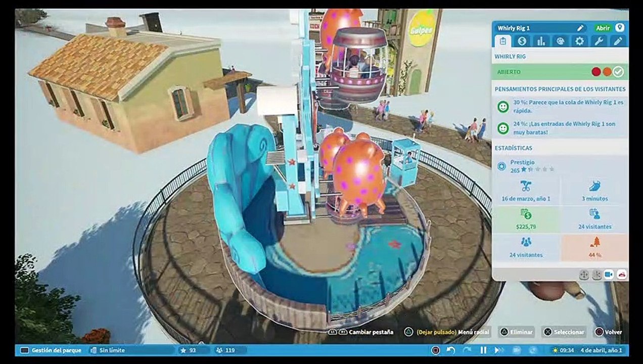This screenshot has height=364, width=643.
Task: Click the 44 % scenery value
Action: 594,255
